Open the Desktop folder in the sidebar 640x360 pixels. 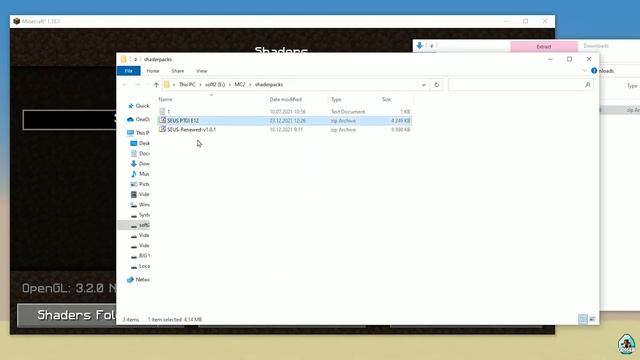(x=140, y=143)
